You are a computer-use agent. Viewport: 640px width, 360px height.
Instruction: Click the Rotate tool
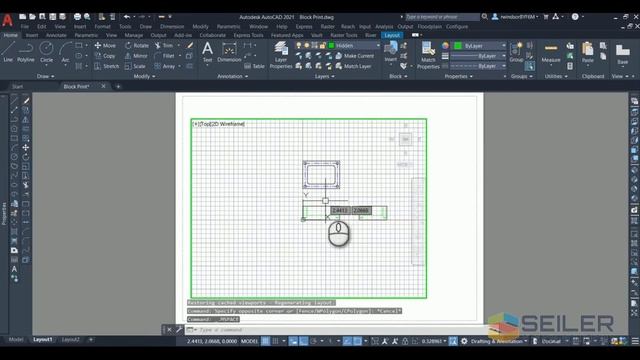137,46
